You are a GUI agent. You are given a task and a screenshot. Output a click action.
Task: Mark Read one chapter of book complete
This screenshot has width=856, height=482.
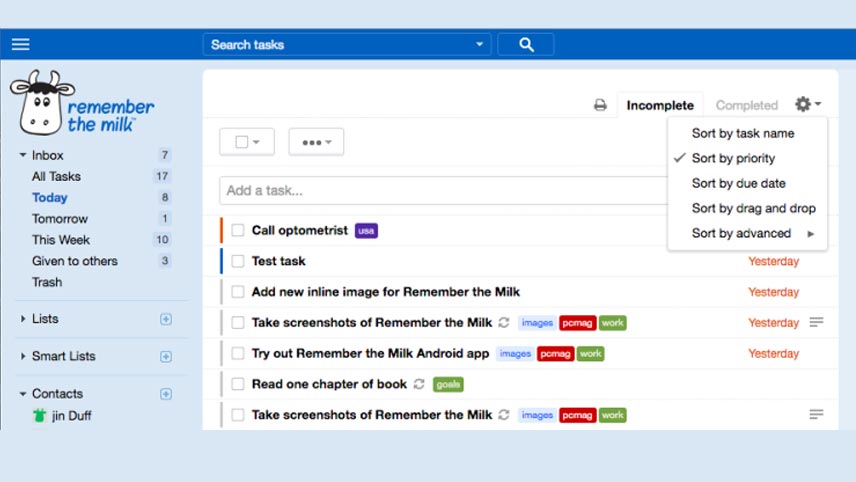[x=237, y=384]
